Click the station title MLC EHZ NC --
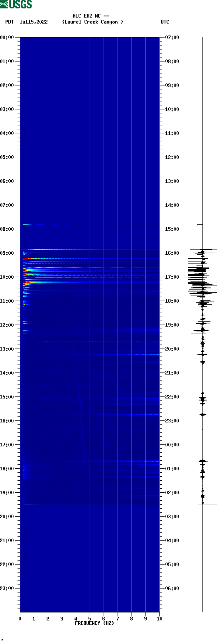220x644 pixels. coord(91,16)
